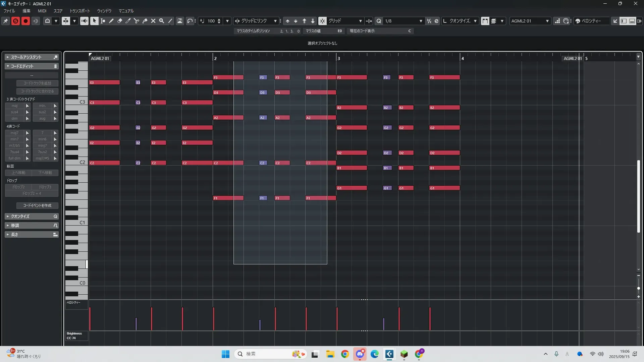
Task: Toggle the Record in editor button
Action: pyautogui.click(x=25, y=21)
